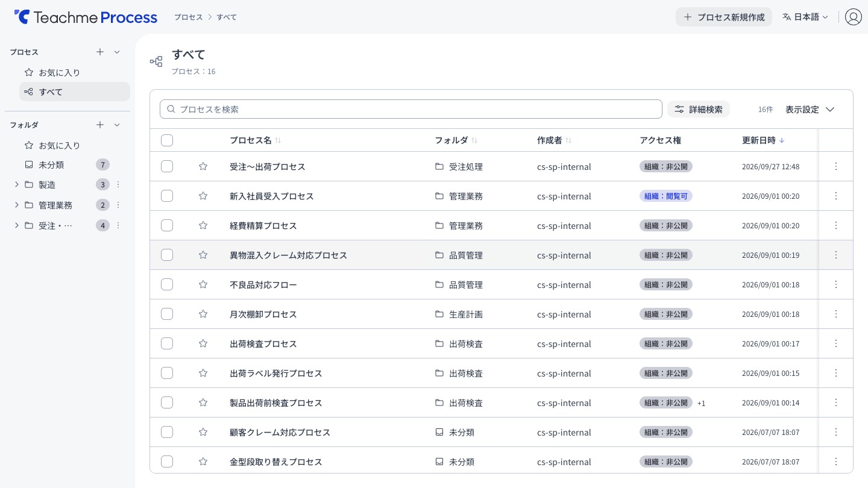Open the three-dot menu for 受注〜出荷プロセス
The image size is (868, 488).
pos(835,166)
